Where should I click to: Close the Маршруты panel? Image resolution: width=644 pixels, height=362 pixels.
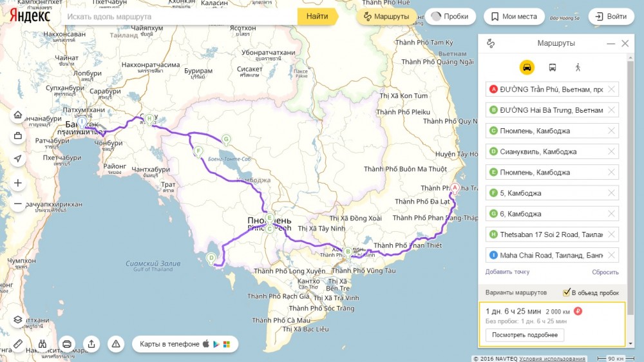point(625,43)
